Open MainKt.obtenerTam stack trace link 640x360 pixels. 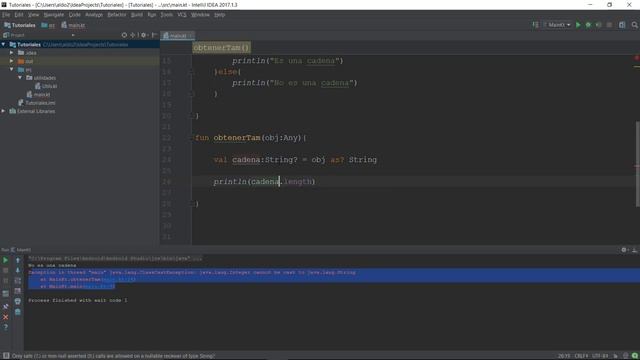point(118,280)
